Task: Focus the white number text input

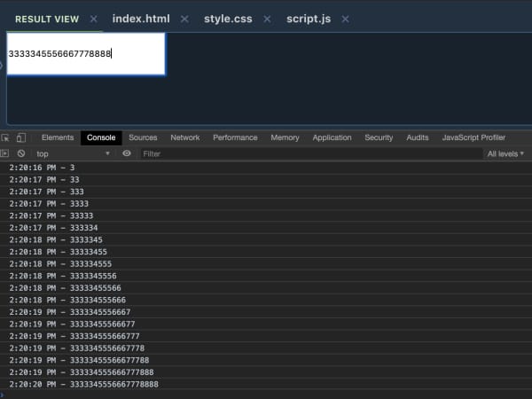Action: [x=86, y=54]
